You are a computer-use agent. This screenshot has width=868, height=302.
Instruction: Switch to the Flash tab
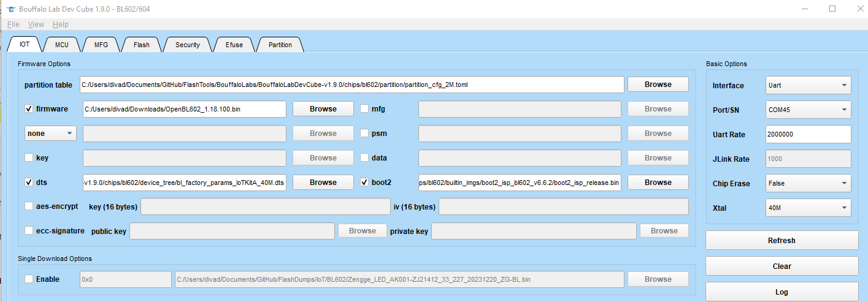click(141, 45)
